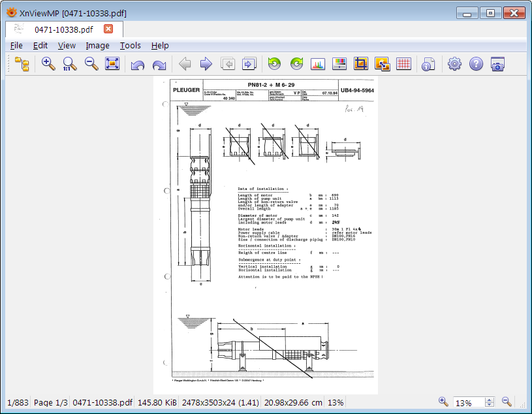Open the Resize image tool

tap(383, 64)
